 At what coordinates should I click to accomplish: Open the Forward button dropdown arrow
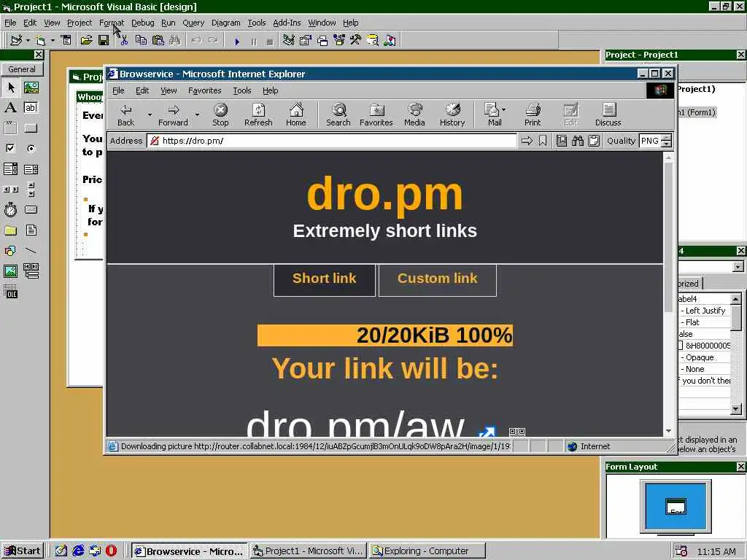click(x=197, y=114)
